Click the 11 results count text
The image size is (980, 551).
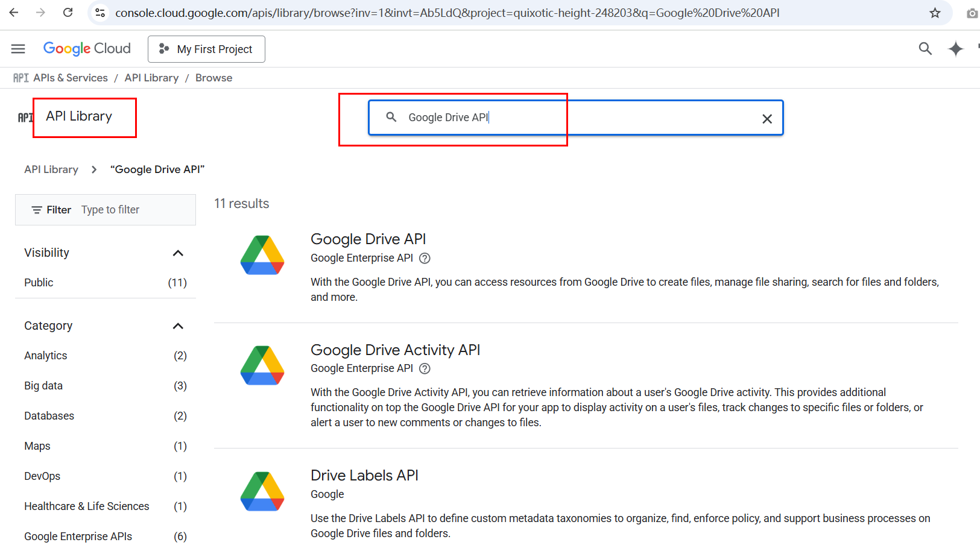241,204
